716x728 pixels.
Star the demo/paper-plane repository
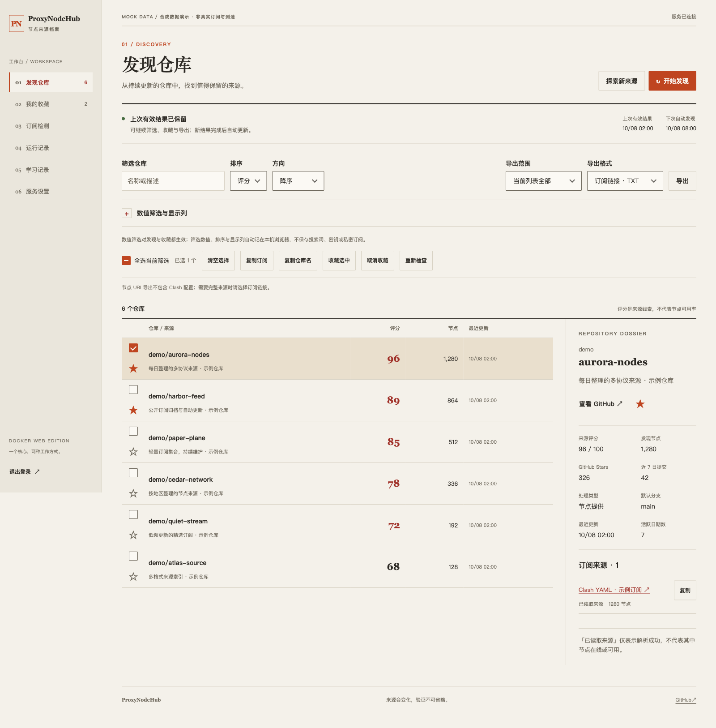coord(133,452)
